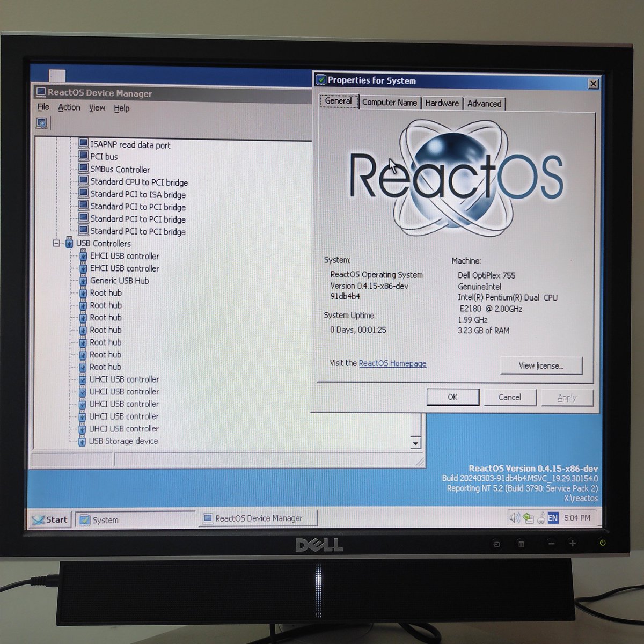This screenshot has width=644, height=644.
Task: Open the ReactOS Homepage link
Action: 392,363
